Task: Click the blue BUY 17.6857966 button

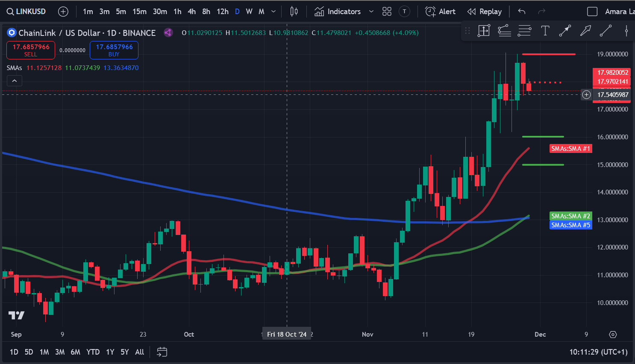Action: point(114,50)
